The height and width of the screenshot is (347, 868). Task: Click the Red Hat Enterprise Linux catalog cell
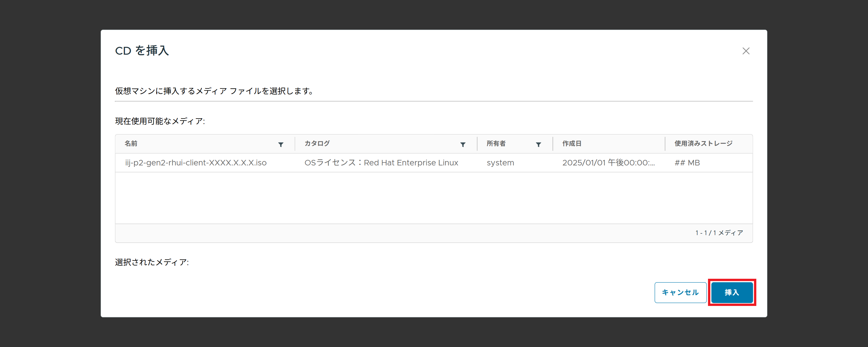coord(381,163)
